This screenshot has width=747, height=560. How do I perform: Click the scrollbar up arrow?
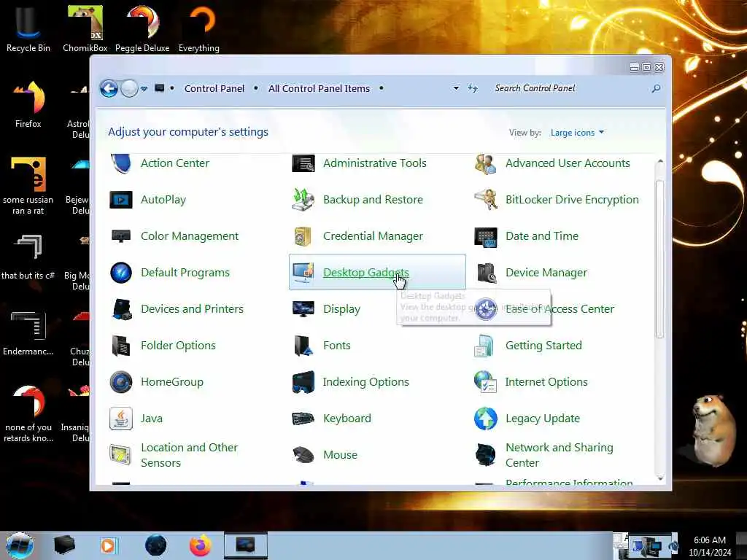pyautogui.click(x=659, y=162)
